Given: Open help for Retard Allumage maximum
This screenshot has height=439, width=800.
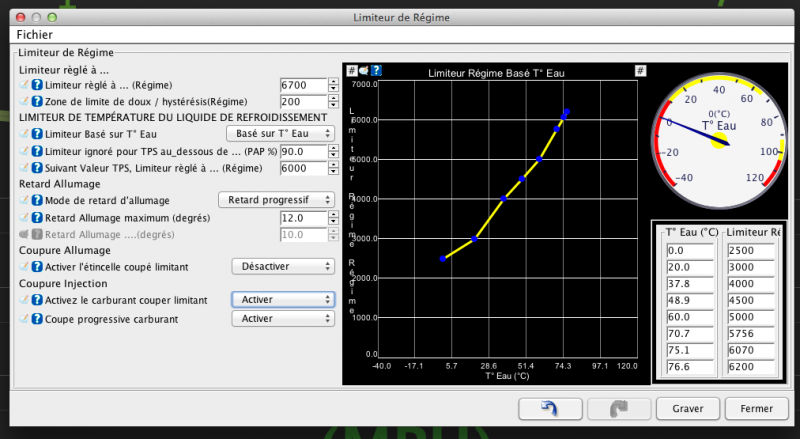Looking at the screenshot, I should (37, 217).
